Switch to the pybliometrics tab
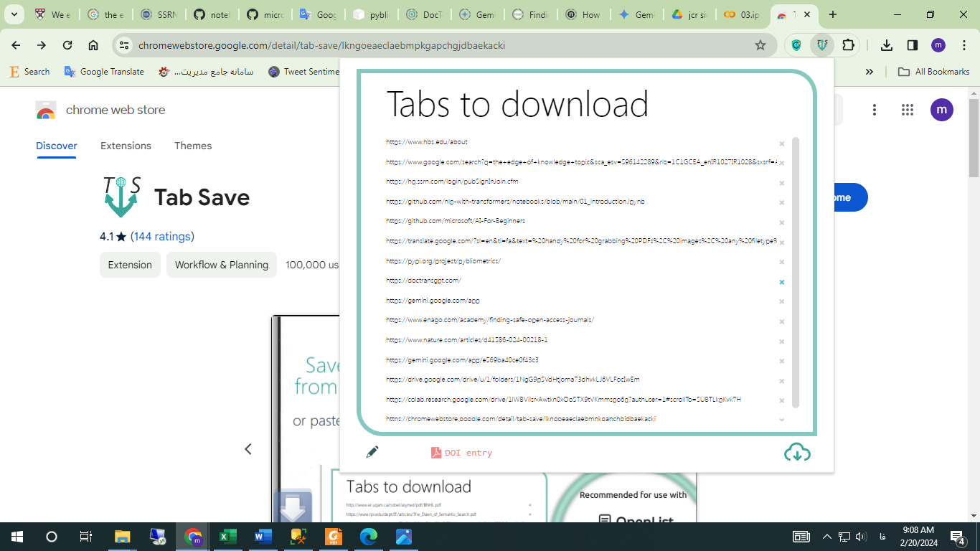The image size is (980, 551). (372, 14)
